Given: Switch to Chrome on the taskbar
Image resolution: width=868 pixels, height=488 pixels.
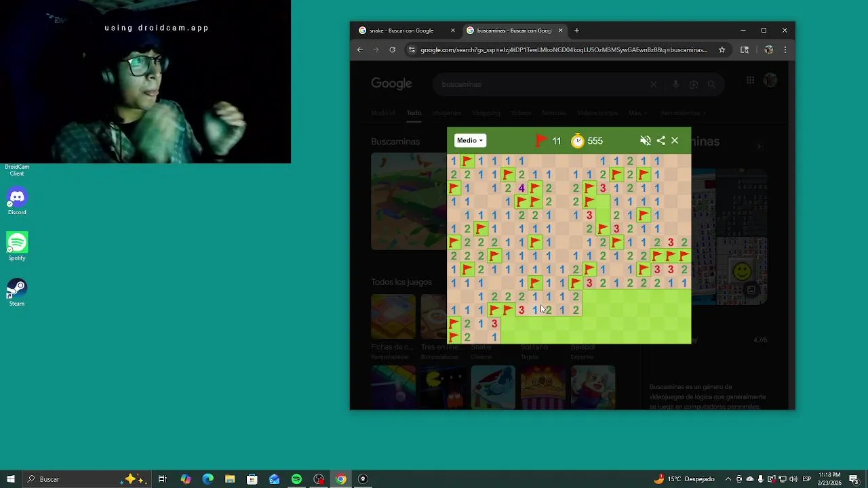Looking at the screenshot, I should [341, 479].
